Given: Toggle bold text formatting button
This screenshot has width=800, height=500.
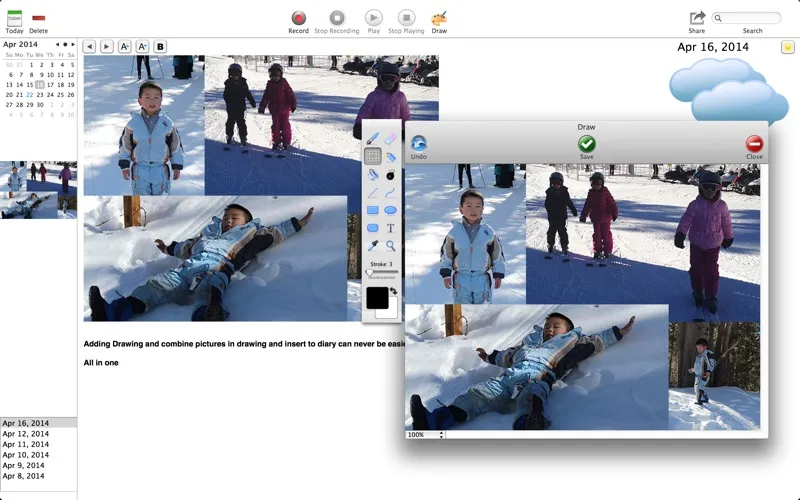Looking at the screenshot, I should coord(160,46).
